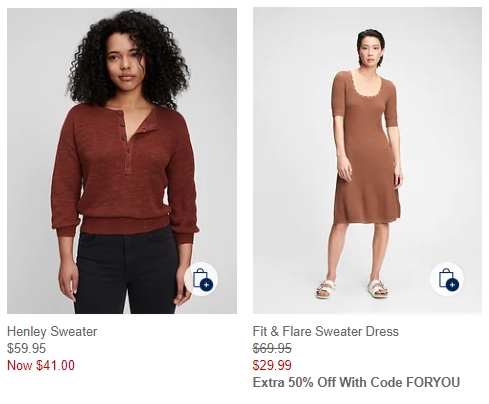The width and height of the screenshot is (489, 404).
Task: Open the Henley Sweater product photo
Action: pyautogui.click(x=122, y=161)
